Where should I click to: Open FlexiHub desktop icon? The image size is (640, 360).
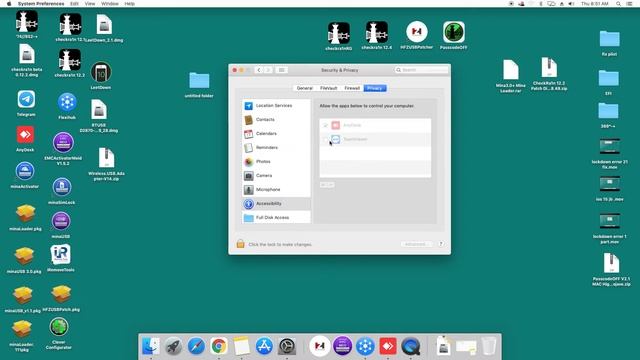tap(67, 102)
